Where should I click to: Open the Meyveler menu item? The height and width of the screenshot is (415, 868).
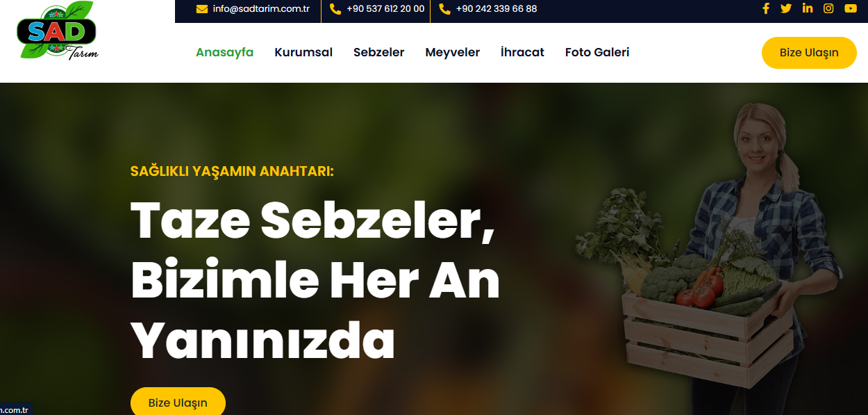[453, 52]
